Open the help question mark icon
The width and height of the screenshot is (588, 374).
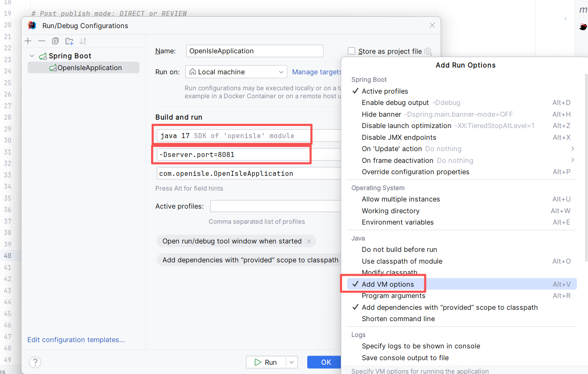pos(35,362)
